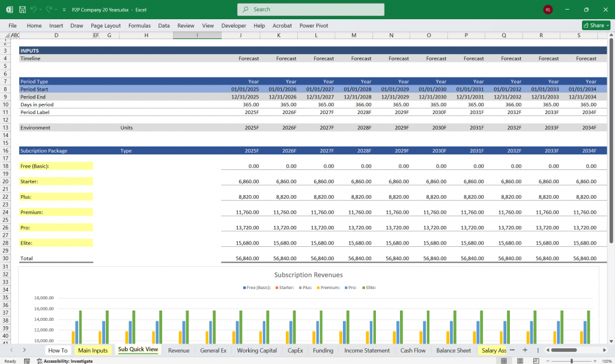Open the Formulas ribbon tab
This screenshot has height=364, width=615.
(x=139, y=26)
